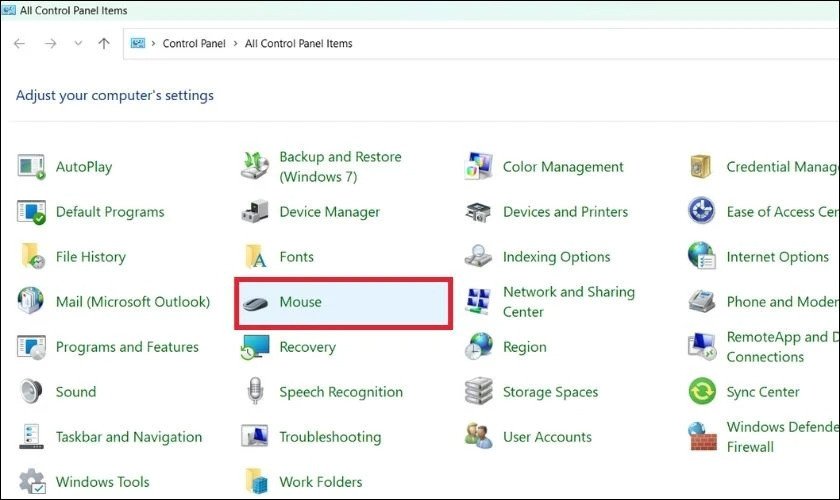
Task: Open the Storage Spaces icon
Action: 479,392
